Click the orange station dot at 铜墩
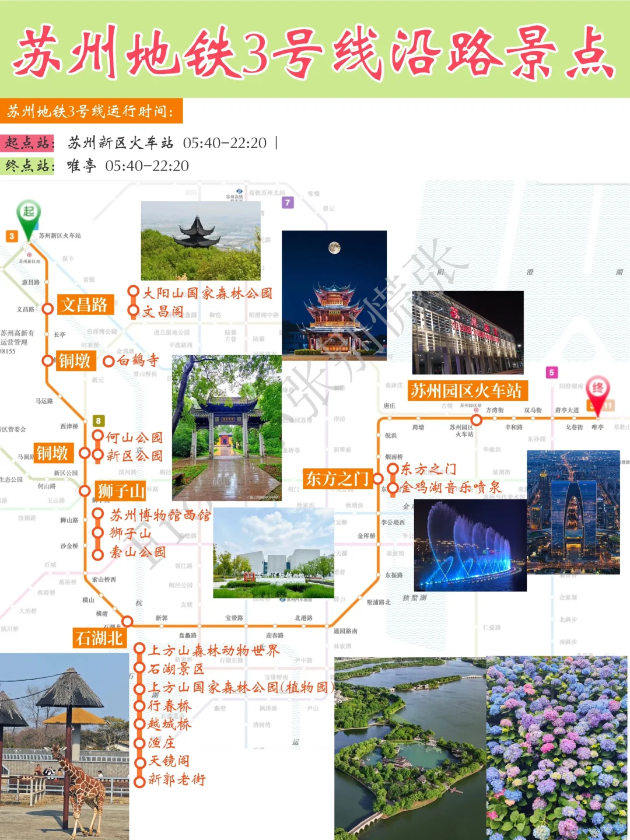630x840 pixels. [48, 362]
